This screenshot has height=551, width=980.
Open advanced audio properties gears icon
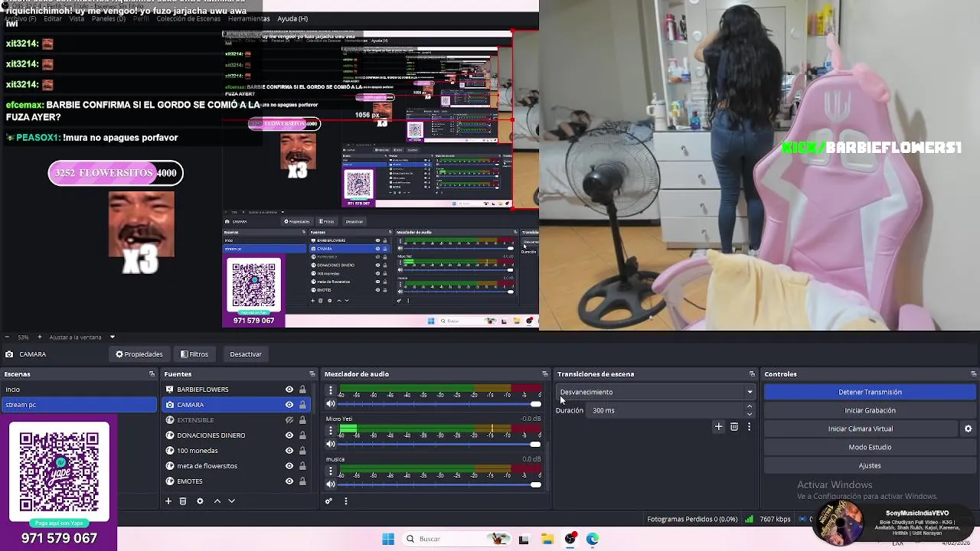pyautogui.click(x=328, y=501)
